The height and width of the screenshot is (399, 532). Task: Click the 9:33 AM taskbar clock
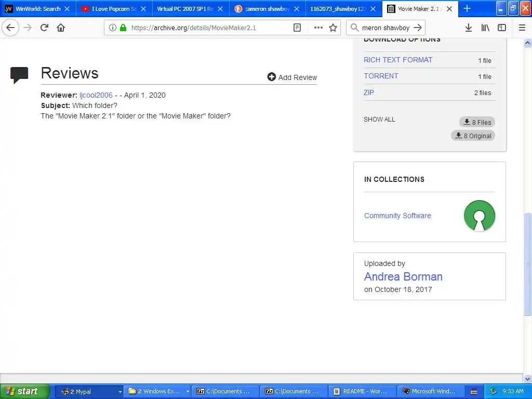coord(513,391)
